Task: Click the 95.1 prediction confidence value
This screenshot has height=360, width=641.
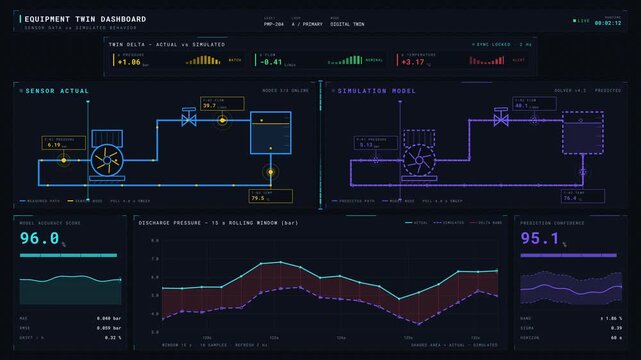Action: tap(540, 238)
